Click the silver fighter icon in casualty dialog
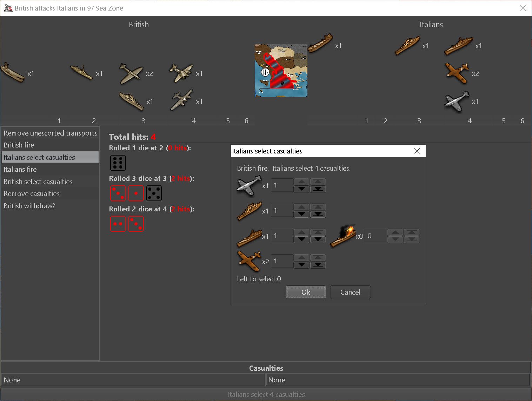 point(249,185)
